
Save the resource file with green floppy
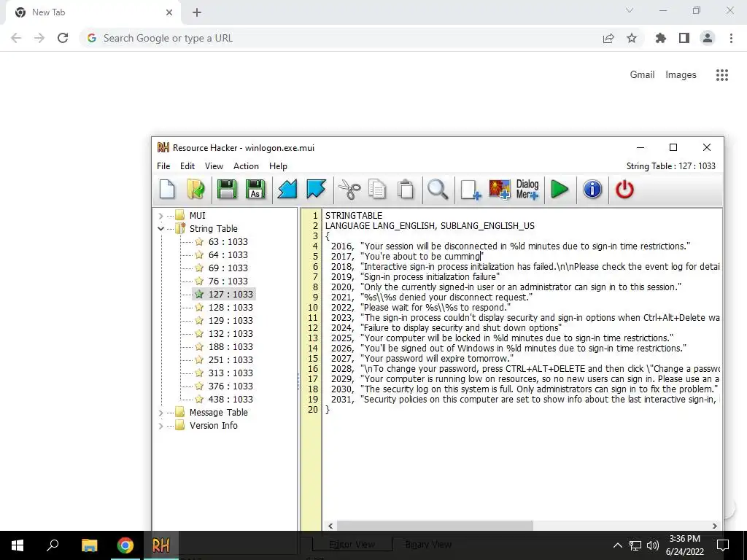pos(227,190)
